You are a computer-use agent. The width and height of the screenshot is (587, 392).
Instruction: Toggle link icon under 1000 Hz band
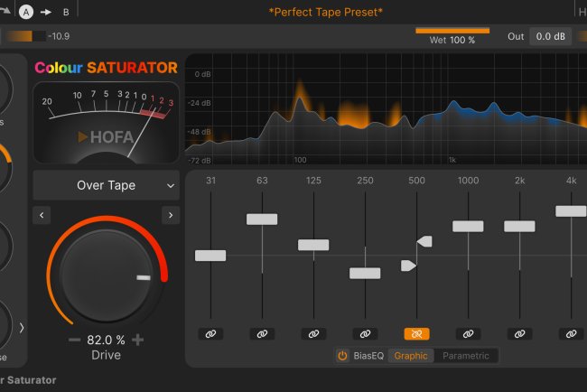tap(469, 334)
